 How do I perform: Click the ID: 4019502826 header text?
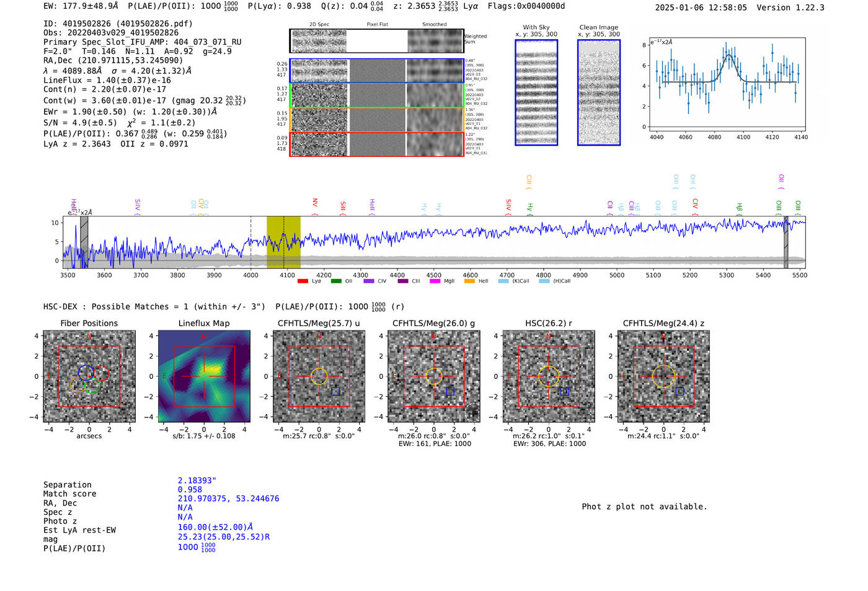[118, 24]
